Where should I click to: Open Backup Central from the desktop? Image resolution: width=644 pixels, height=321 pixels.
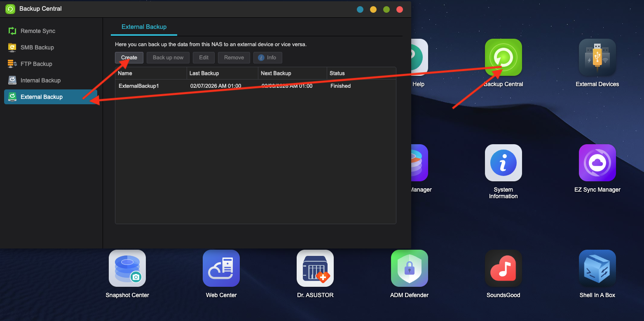(x=503, y=57)
